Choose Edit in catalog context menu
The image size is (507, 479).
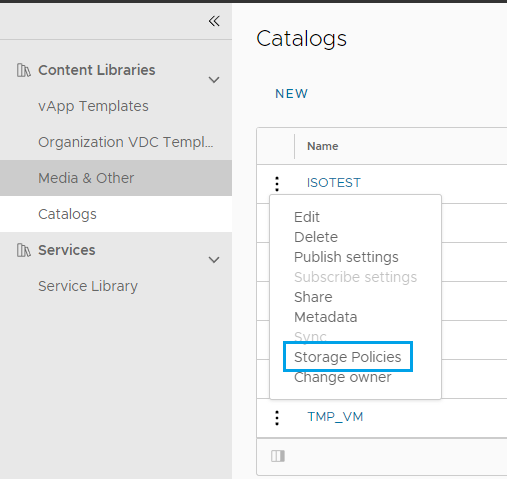click(307, 217)
